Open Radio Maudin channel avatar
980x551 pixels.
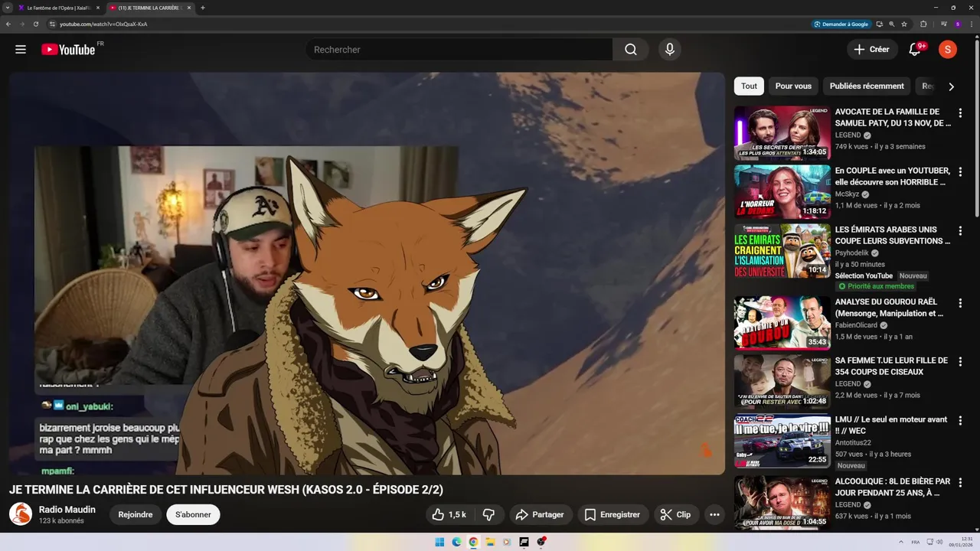click(x=21, y=514)
